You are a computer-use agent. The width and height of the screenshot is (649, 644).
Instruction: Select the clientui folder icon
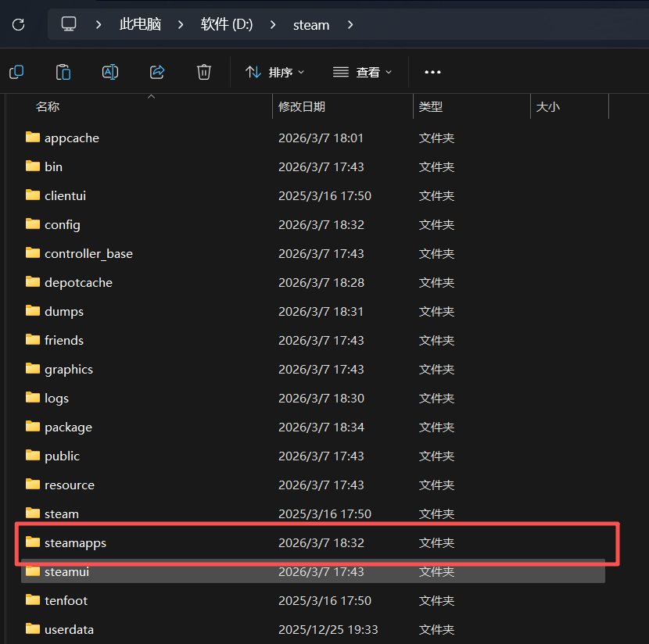[x=33, y=195]
